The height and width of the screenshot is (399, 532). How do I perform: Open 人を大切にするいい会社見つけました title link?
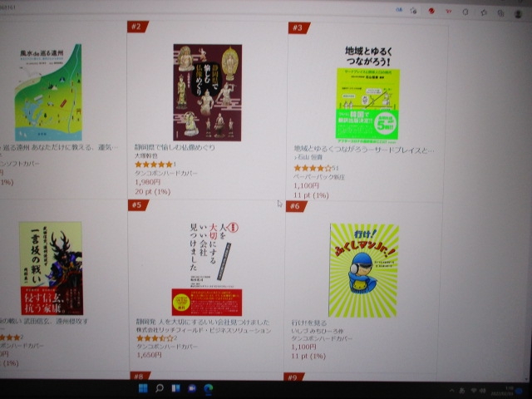(203, 322)
